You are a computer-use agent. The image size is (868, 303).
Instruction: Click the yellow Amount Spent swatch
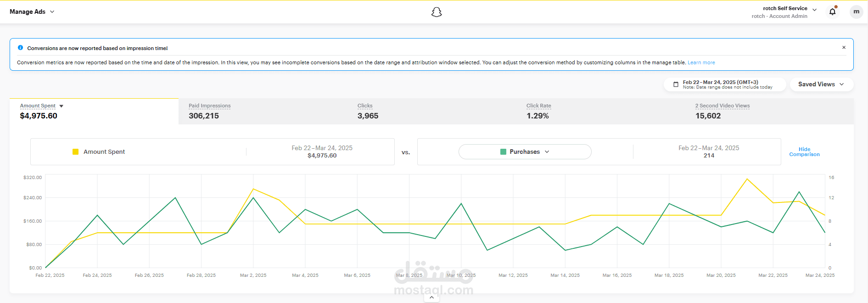pos(76,151)
